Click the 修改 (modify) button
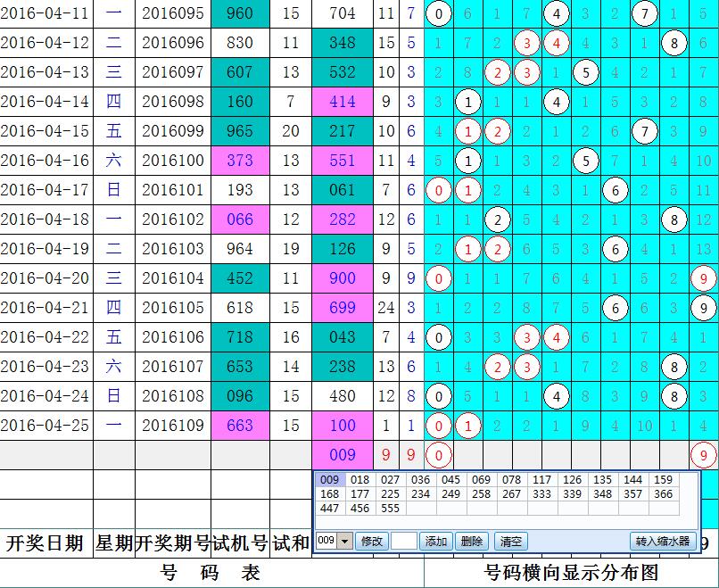The width and height of the screenshot is (719, 588). click(x=369, y=542)
